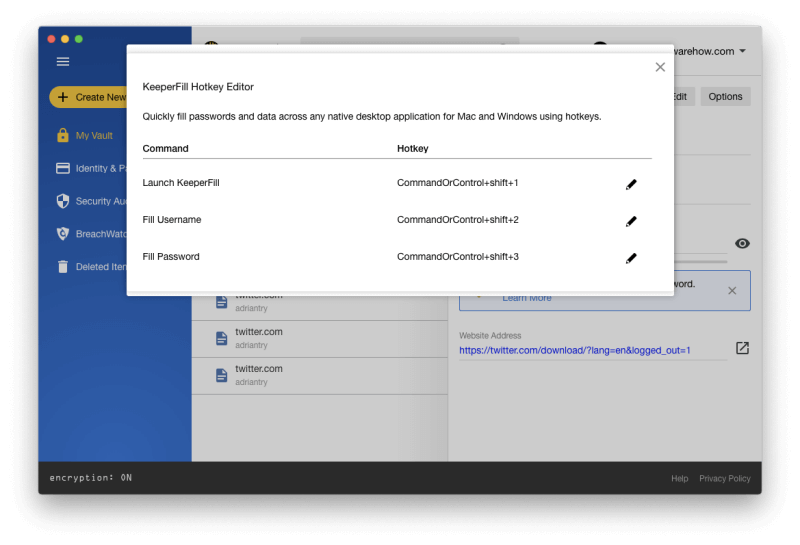The image size is (800, 545).
Task: Click CommandOrControl+shift+1 hotkey text
Action: pos(458,183)
